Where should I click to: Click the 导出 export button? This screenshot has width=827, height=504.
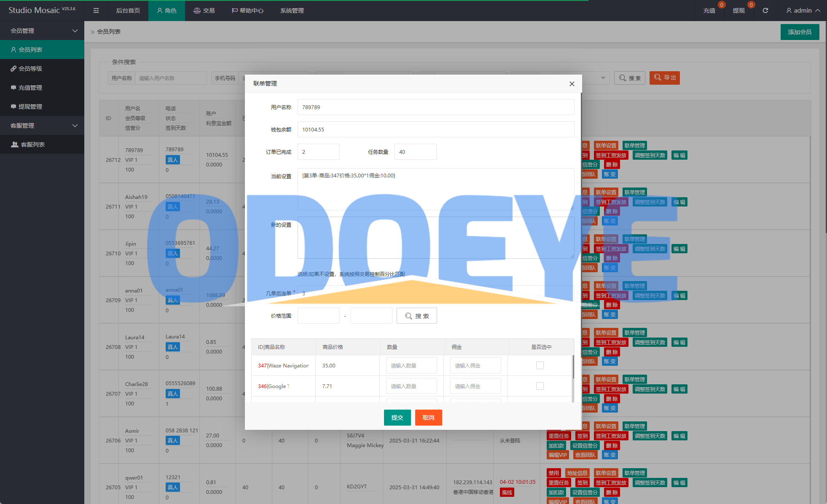(x=664, y=78)
